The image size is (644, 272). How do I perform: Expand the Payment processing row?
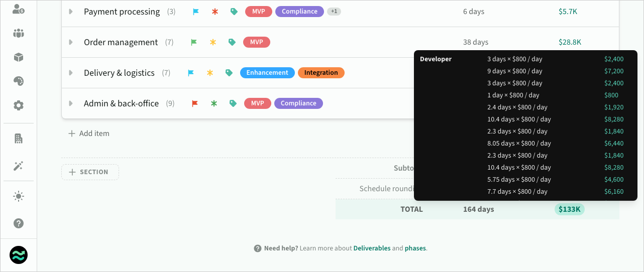[71, 12]
